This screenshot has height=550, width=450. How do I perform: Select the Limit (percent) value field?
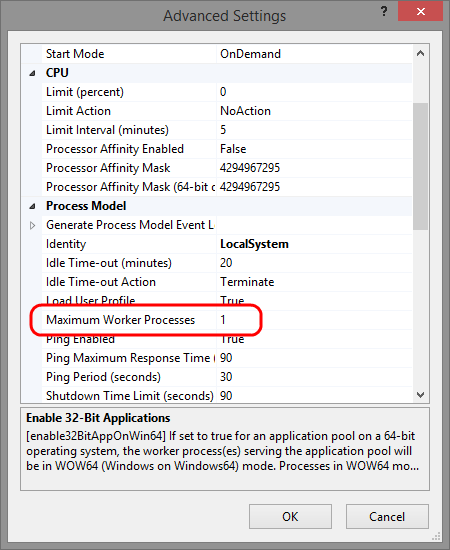click(x=314, y=92)
